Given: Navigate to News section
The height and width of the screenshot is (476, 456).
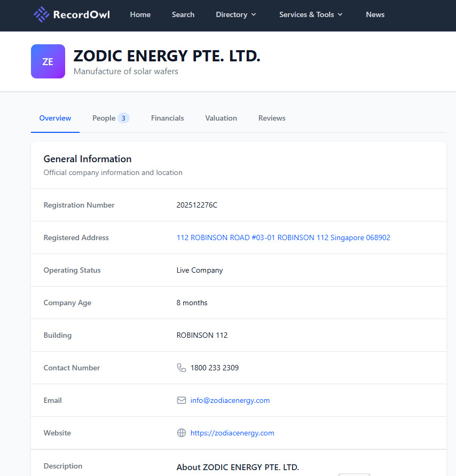Looking at the screenshot, I should [375, 14].
